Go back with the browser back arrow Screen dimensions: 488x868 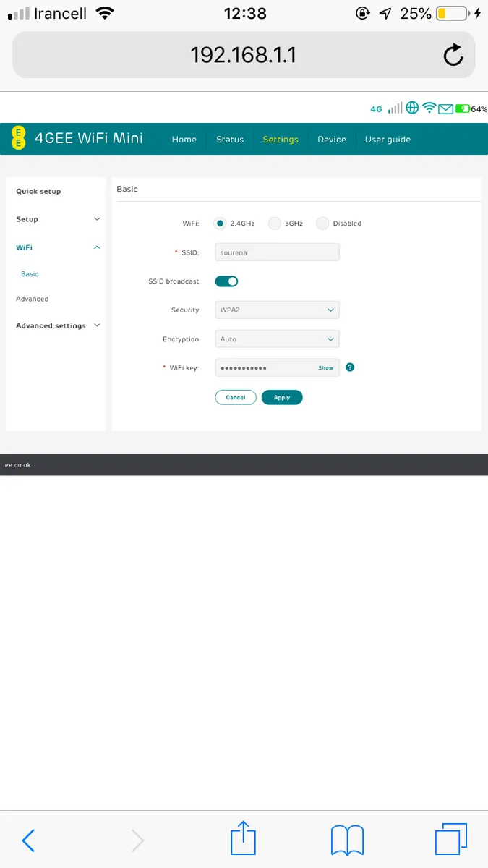click(28, 841)
